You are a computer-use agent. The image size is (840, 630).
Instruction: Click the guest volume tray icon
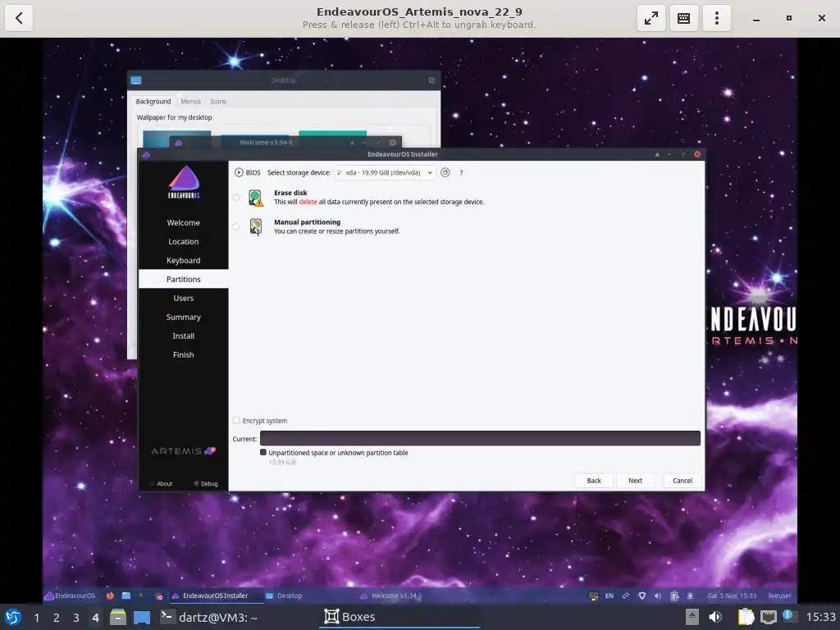coord(658,596)
